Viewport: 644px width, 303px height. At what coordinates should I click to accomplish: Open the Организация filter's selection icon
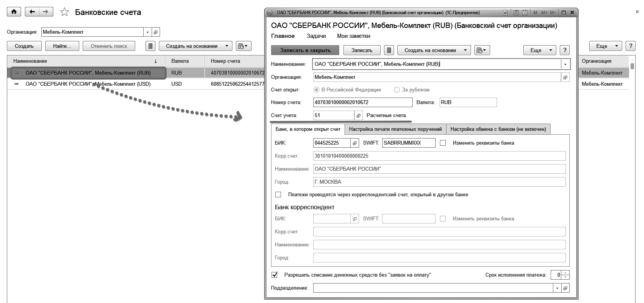tap(156, 32)
